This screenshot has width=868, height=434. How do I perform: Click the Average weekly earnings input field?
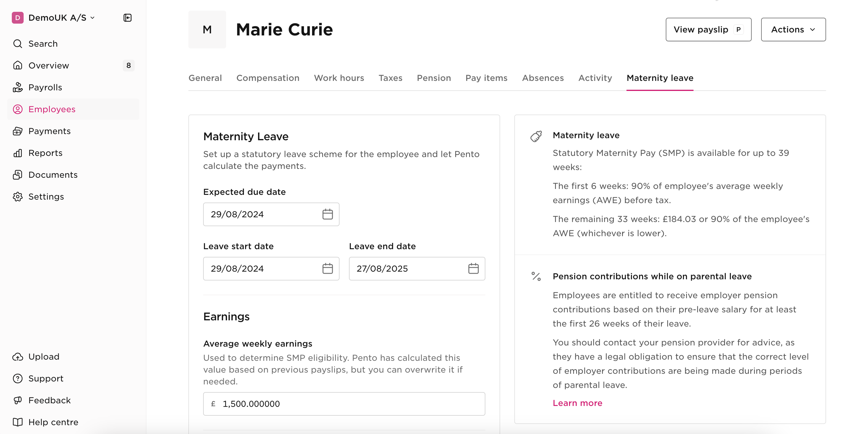[344, 404]
